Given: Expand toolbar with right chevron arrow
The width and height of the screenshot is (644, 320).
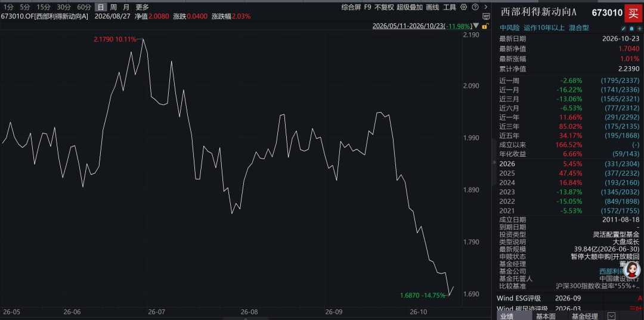Looking at the screenshot, I should click(x=487, y=7).
